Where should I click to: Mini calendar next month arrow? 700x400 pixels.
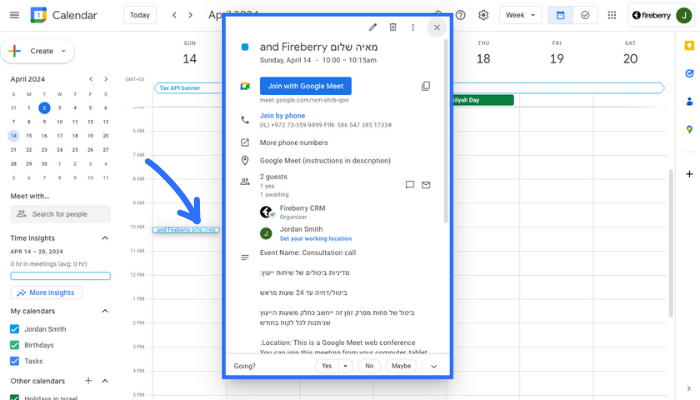point(106,79)
